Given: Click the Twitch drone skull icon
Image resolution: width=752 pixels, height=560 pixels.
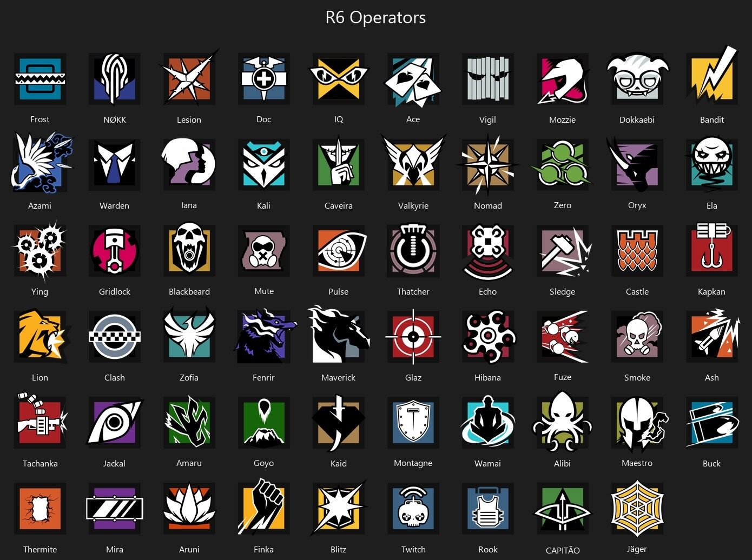Looking at the screenshot, I should pyautogui.click(x=413, y=509).
